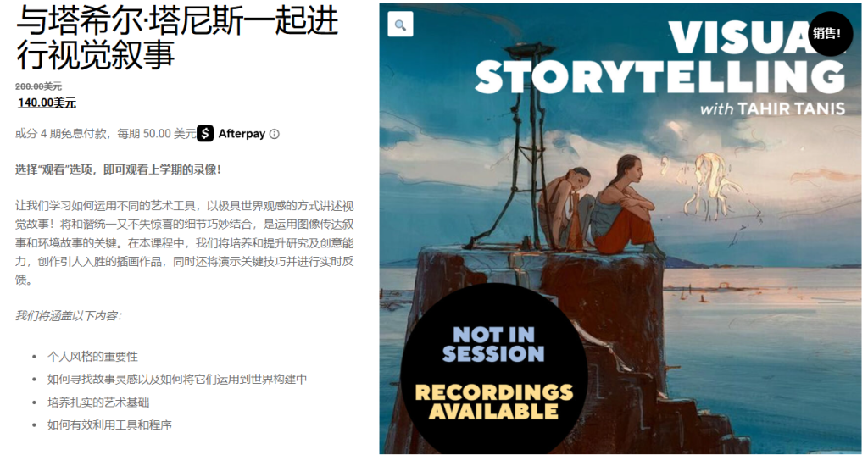Click the bullet item 如何有效利用工具和程序
This screenshot has width=868, height=455.
pos(109,425)
